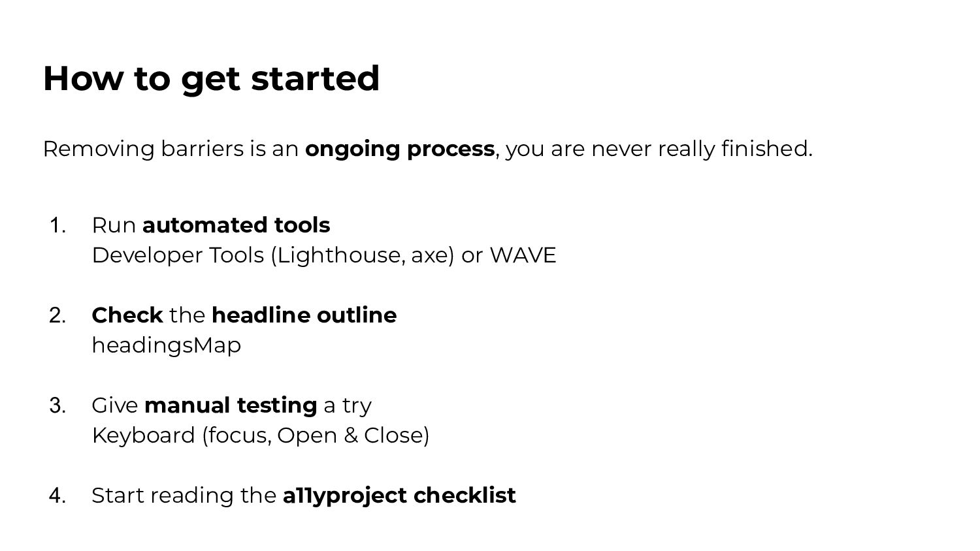Screen dimensions: 980x551
Task: Click the list number 4
Action: pyautogui.click(x=57, y=496)
